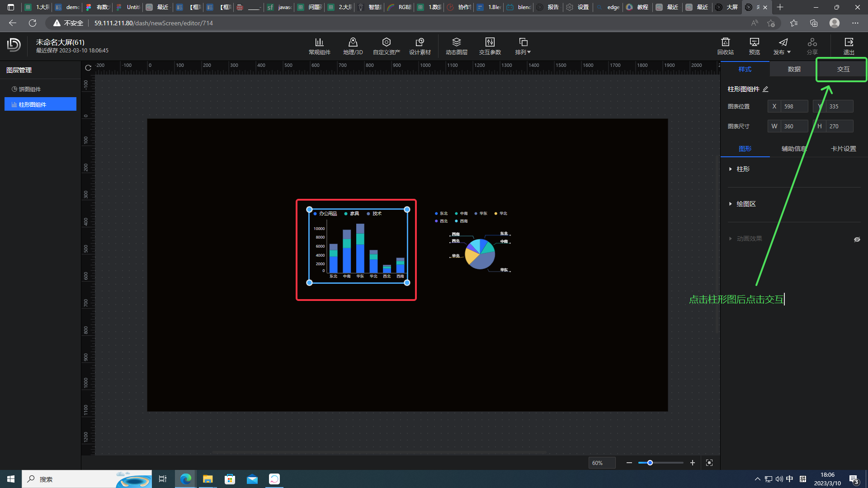The height and width of the screenshot is (488, 868).
Task: Open the browser profile avatar
Action: click(835, 23)
